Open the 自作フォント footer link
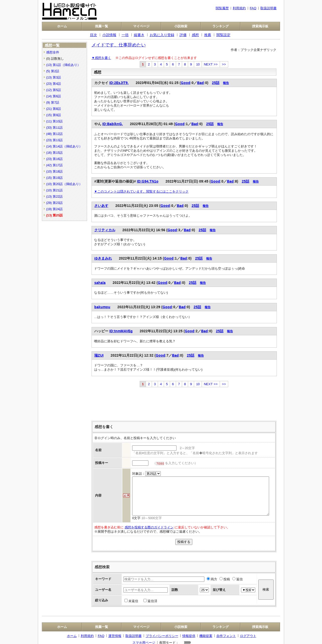Screen dimensions: 322x644 click(x=226, y=636)
